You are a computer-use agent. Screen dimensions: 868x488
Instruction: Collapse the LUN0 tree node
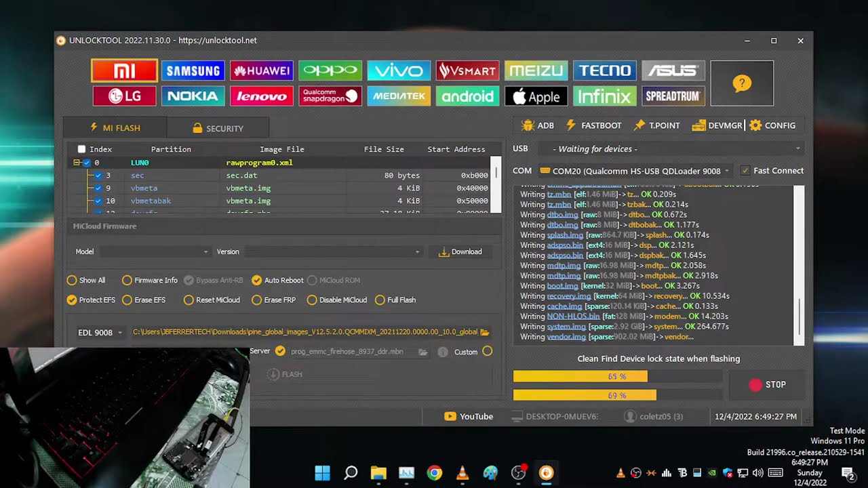pyautogui.click(x=77, y=163)
